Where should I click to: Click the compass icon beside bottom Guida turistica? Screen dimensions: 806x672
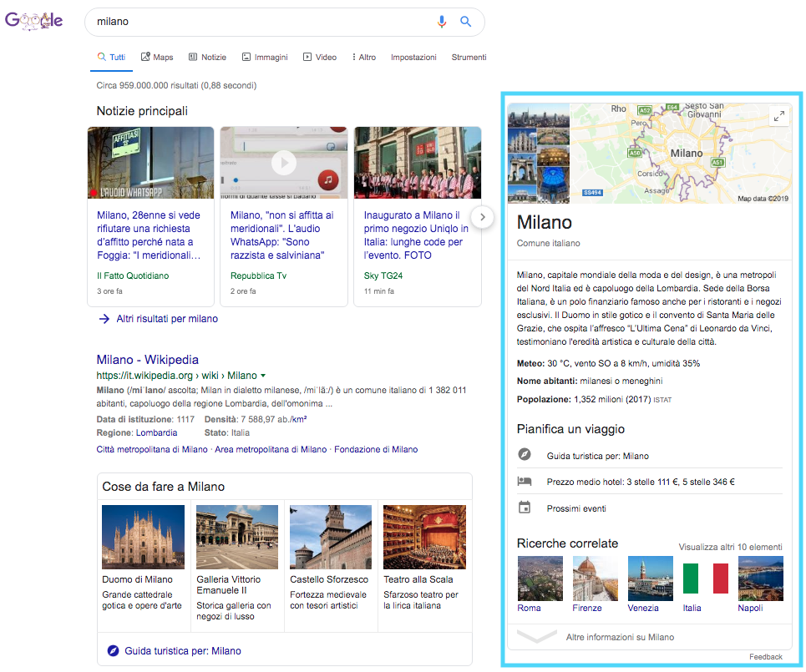tap(113, 651)
